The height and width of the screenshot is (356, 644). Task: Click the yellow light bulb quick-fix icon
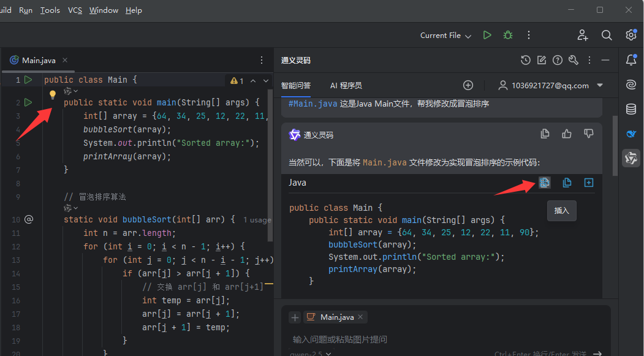point(53,95)
